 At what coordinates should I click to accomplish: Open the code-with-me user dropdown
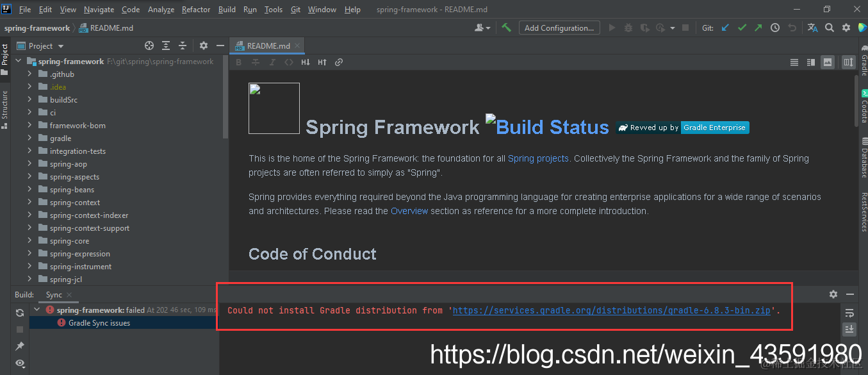(x=482, y=28)
